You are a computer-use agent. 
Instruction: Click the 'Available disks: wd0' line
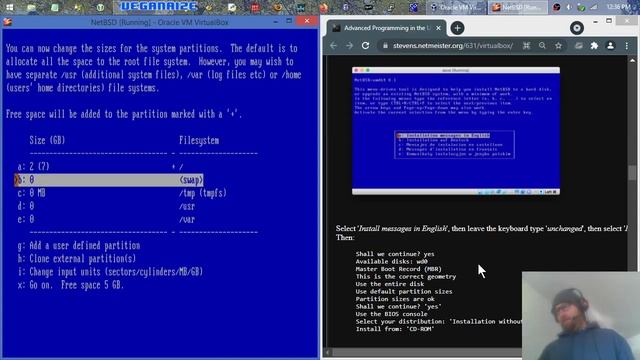click(391, 262)
